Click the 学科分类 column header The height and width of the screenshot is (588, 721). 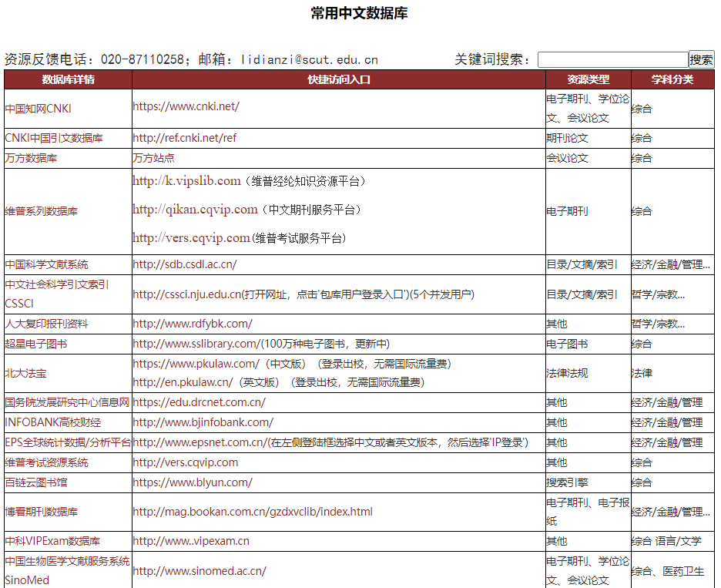672,79
